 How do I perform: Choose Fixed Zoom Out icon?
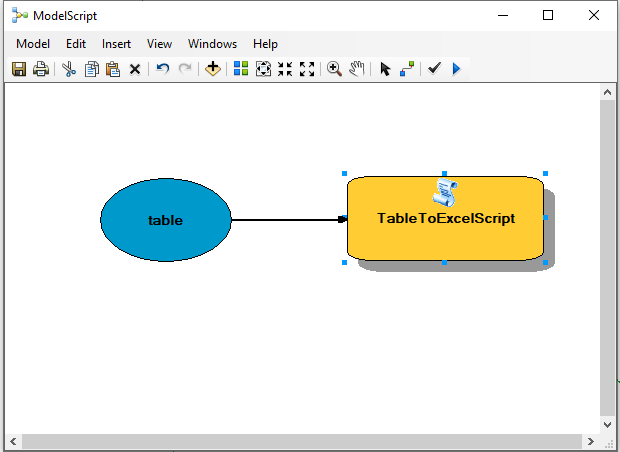tap(307, 69)
